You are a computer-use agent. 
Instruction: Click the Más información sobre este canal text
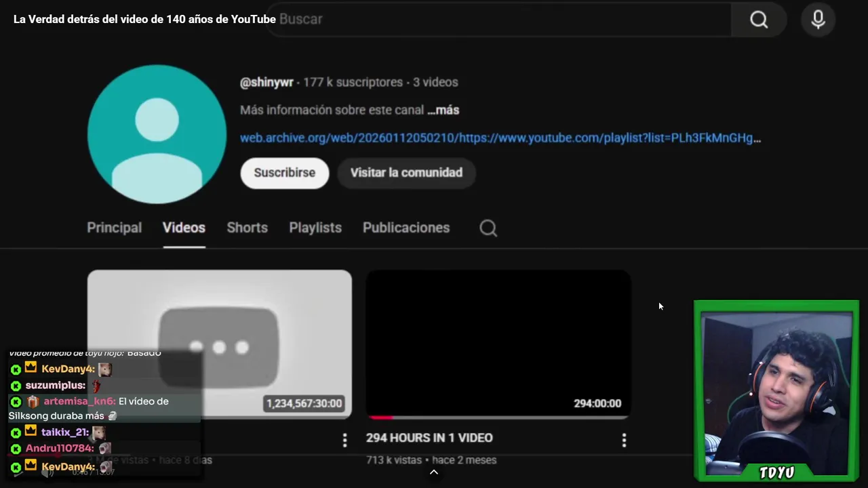[332, 110]
